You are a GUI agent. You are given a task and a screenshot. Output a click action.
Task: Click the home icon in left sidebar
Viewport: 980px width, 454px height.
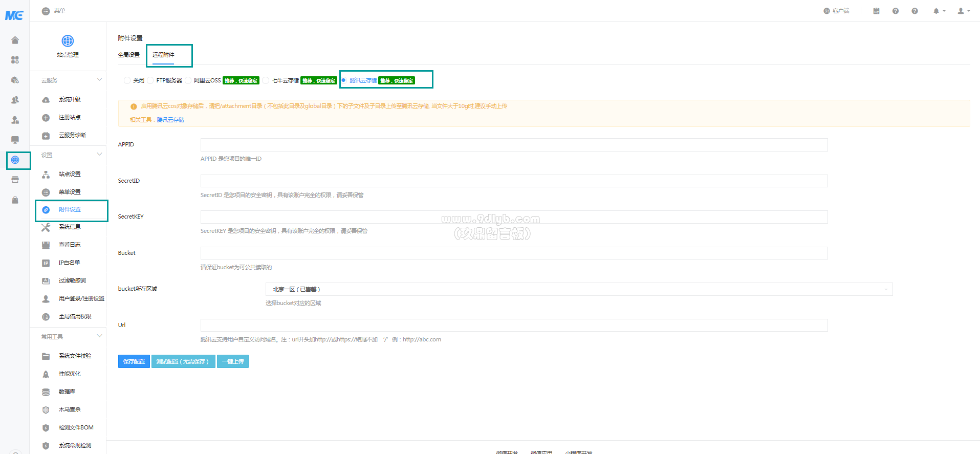pyautogui.click(x=15, y=40)
